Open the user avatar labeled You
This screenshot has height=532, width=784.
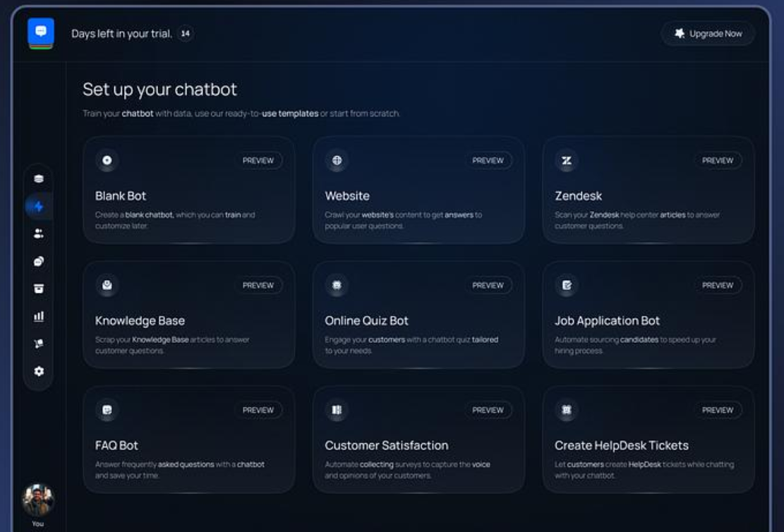(38, 500)
